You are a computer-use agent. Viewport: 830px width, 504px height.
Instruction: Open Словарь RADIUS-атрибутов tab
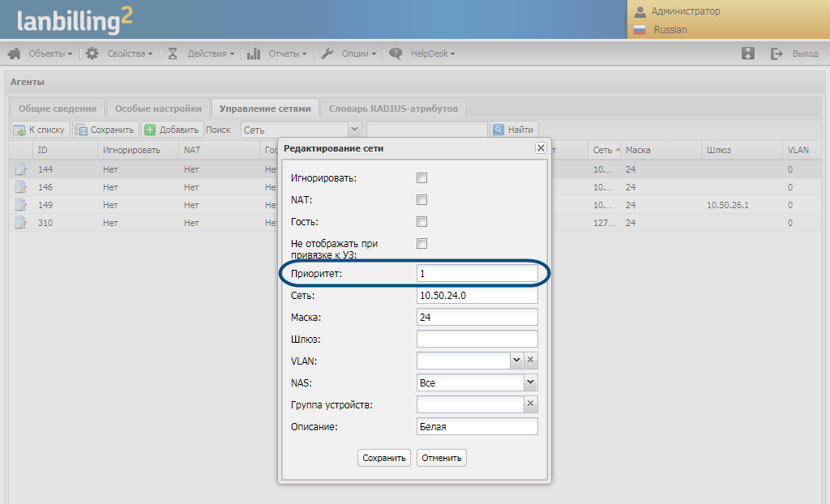393,108
